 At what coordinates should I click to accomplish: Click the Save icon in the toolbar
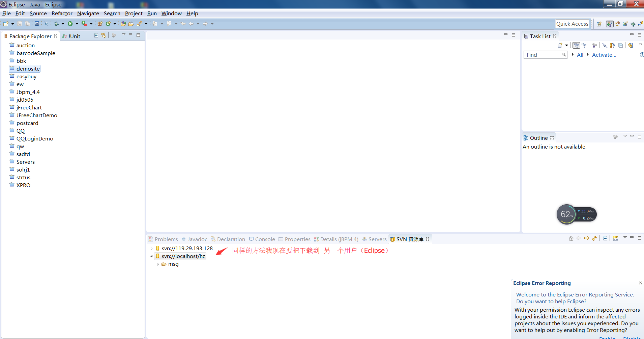tap(19, 24)
